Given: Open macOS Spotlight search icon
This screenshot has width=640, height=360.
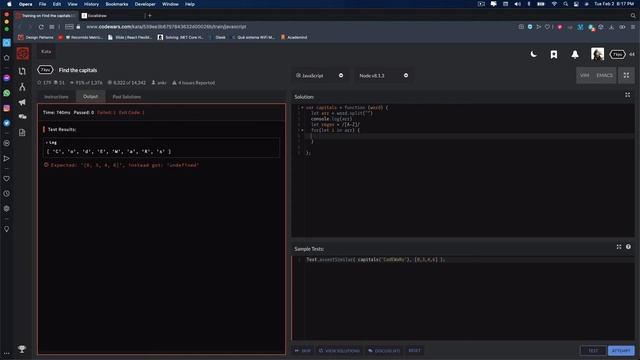Looking at the screenshot, I should tap(565, 4).
